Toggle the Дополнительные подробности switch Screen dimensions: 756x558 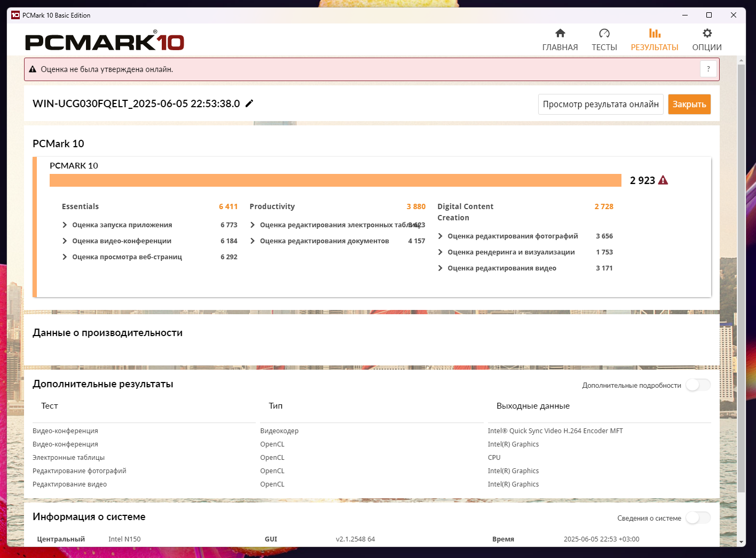698,385
